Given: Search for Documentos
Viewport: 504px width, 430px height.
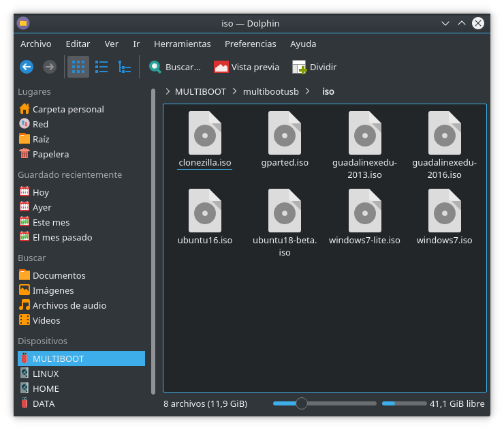Looking at the screenshot, I should pos(81,275).
